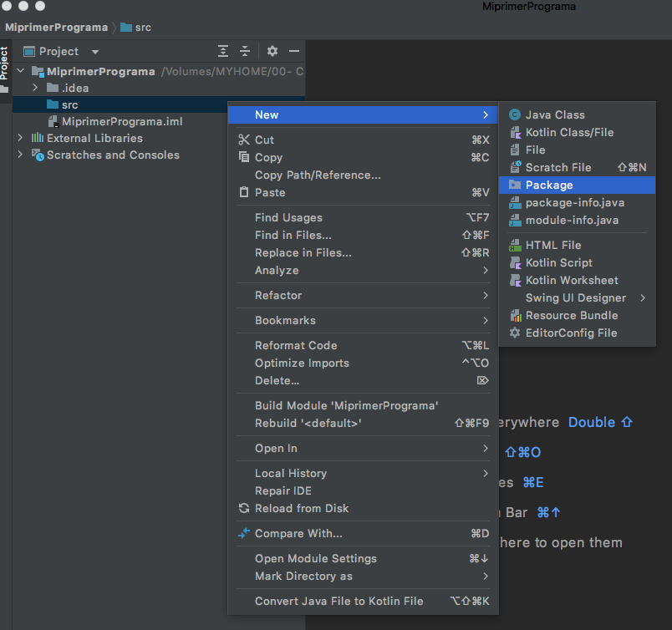Expand the .idea folder
This screenshot has height=630, width=672.
coord(36,88)
